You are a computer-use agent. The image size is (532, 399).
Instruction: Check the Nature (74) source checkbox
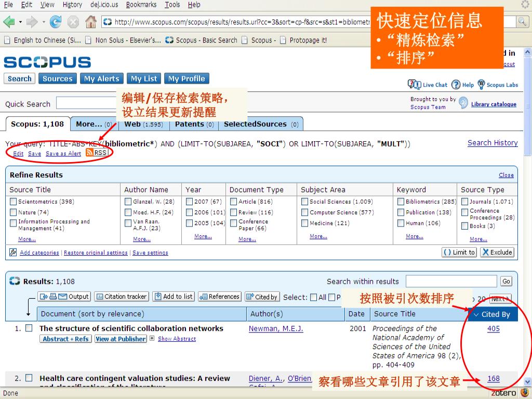click(x=13, y=212)
